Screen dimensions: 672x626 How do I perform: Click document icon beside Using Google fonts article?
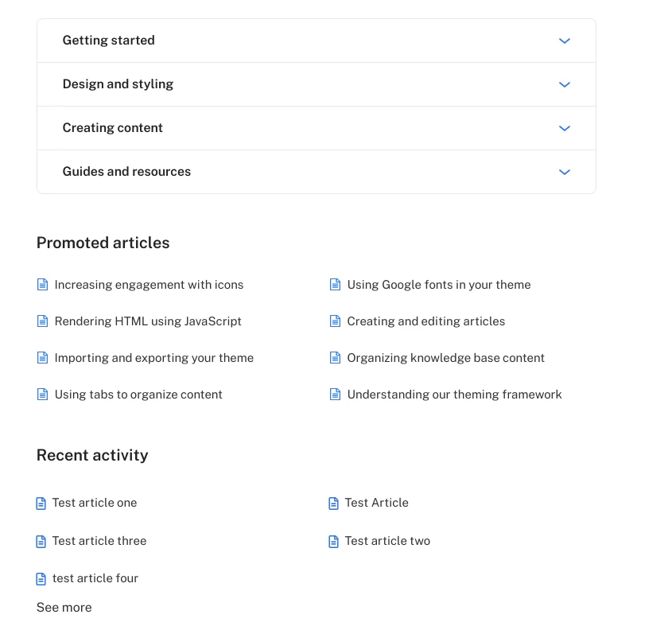click(335, 285)
